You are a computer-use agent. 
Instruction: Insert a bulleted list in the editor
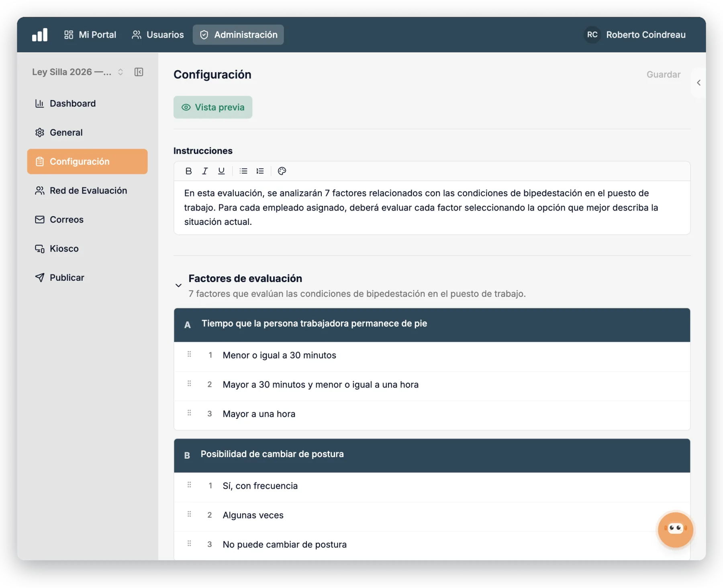tap(243, 171)
